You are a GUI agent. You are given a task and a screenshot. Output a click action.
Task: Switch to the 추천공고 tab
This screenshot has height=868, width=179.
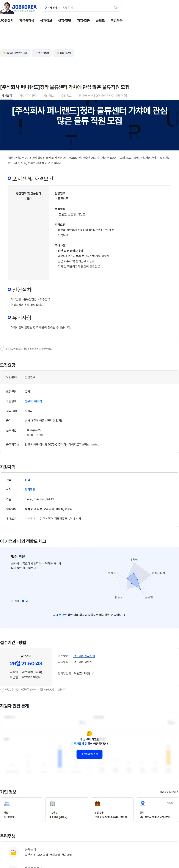[66, 96]
